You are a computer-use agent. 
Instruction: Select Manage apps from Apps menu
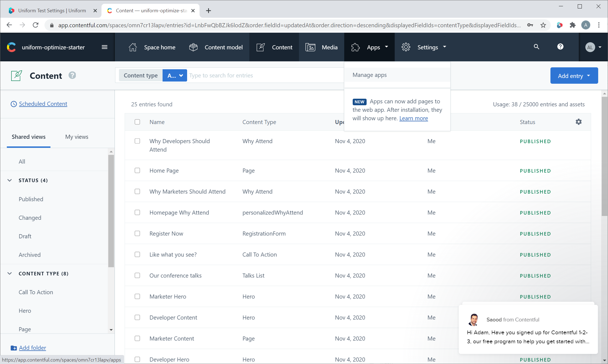370,75
